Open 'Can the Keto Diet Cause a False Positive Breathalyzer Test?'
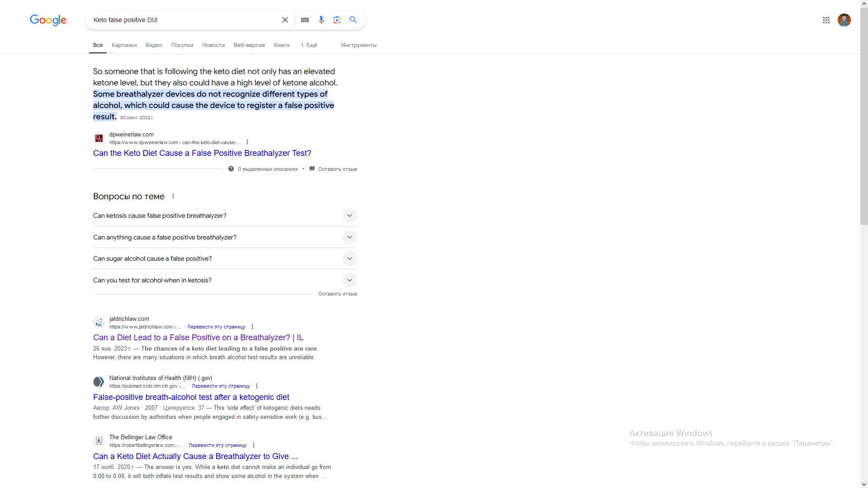 tap(202, 153)
